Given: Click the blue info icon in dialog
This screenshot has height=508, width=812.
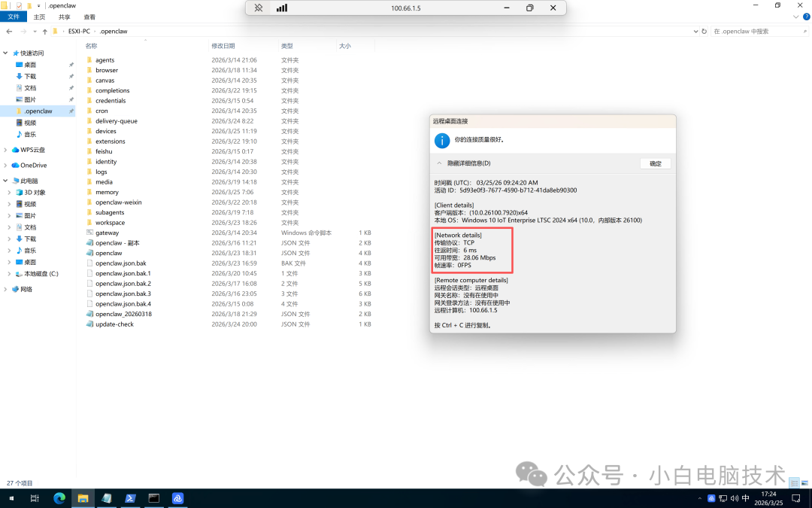Looking at the screenshot, I should [x=442, y=141].
